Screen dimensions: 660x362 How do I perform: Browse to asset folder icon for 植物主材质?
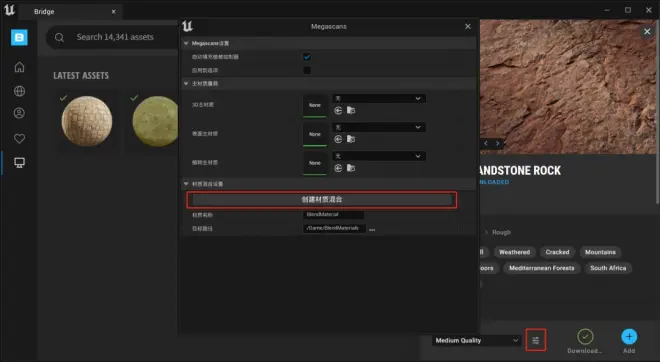(351, 168)
